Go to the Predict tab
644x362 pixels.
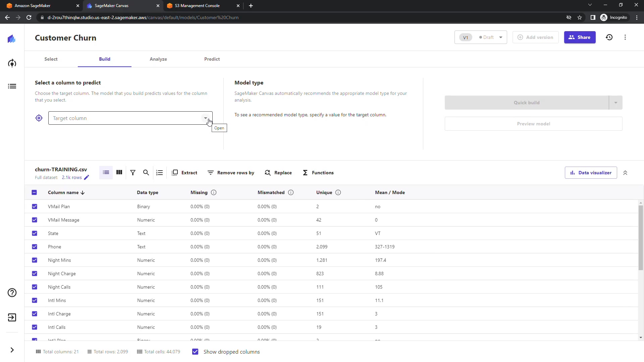212,59
